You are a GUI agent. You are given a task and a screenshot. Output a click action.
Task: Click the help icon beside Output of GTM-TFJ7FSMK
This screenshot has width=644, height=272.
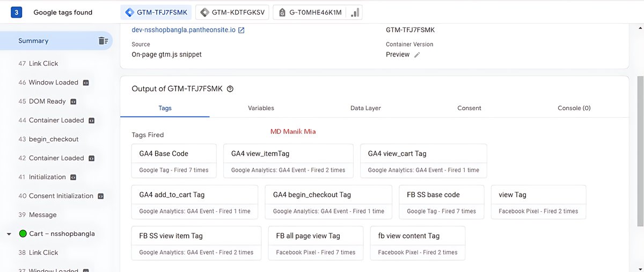click(230, 89)
